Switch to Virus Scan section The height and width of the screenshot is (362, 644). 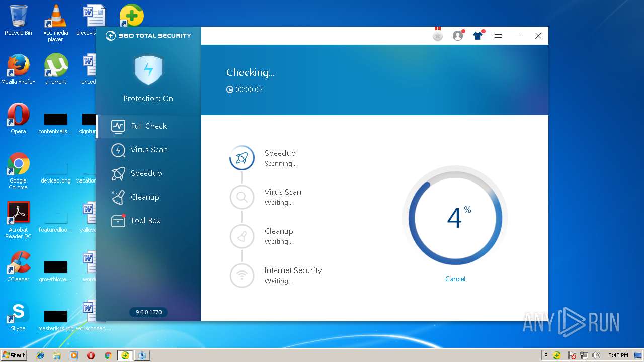(x=148, y=150)
